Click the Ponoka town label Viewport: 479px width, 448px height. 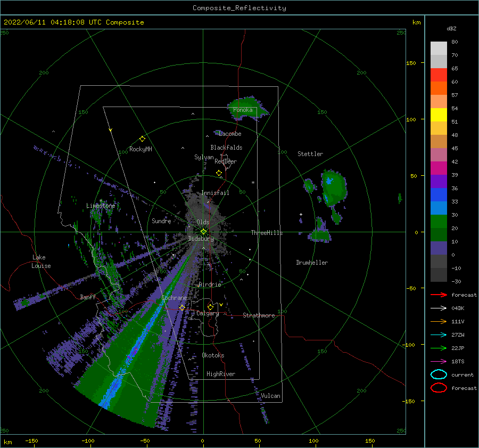243,110
